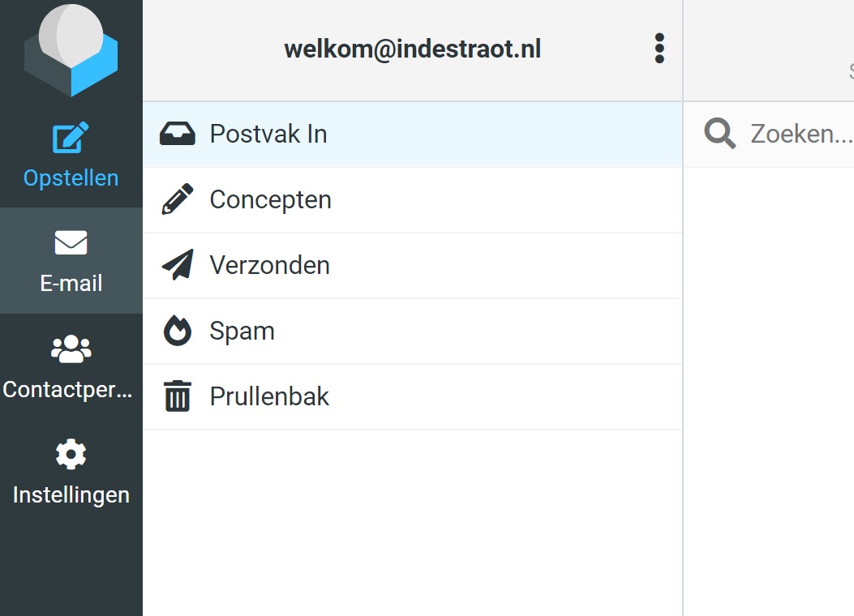
Task: Show the Prullenbak folder
Action: [269, 396]
